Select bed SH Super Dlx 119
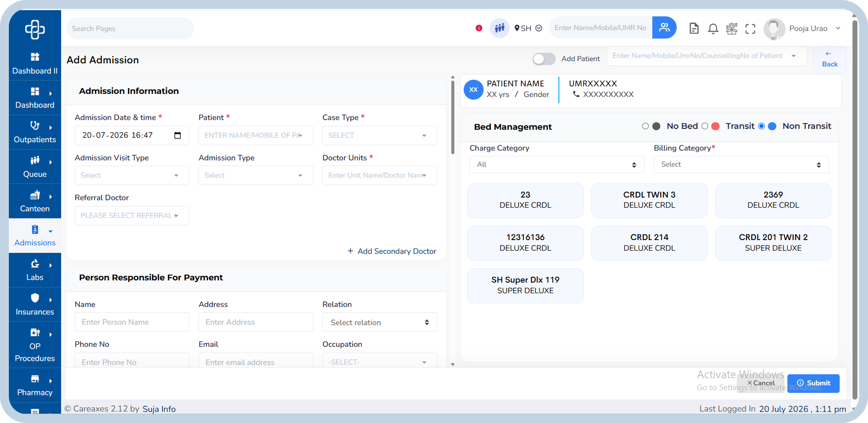Viewport: 868px width, 423px height. [x=525, y=285]
